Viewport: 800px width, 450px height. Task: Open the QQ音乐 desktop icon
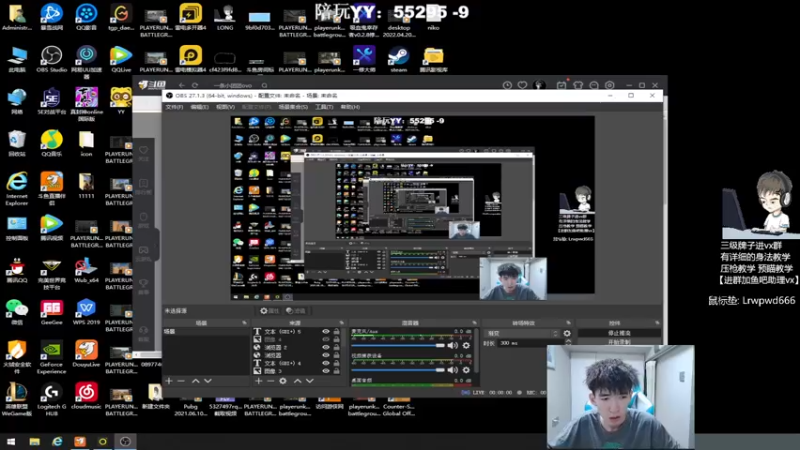point(52,143)
